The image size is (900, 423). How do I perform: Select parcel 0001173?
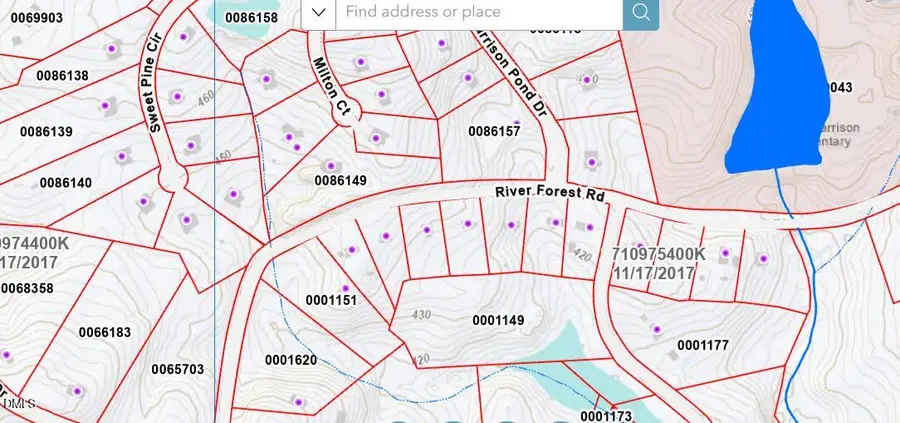[606, 415]
